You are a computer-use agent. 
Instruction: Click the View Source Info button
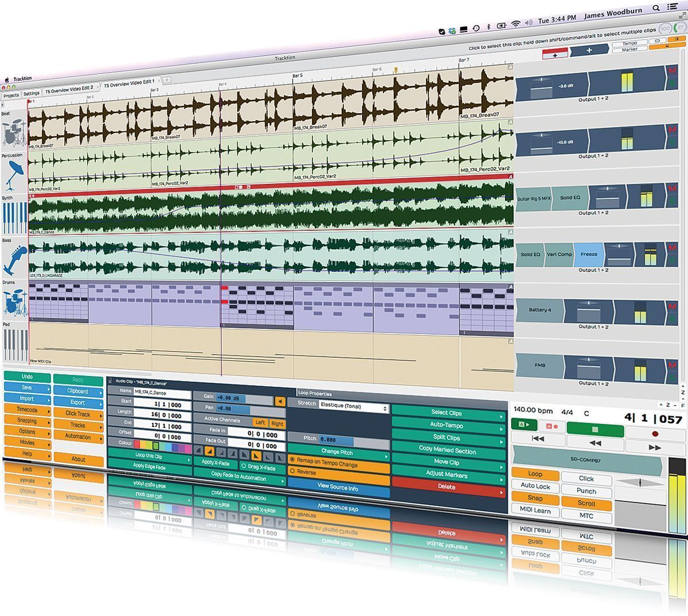pyautogui.click(x=338, y=487)
